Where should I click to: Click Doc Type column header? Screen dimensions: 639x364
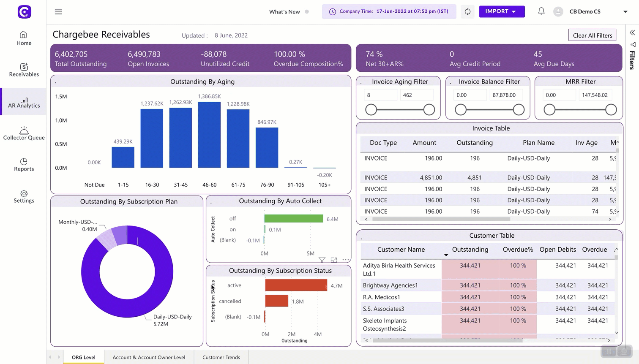pos(383,143)
